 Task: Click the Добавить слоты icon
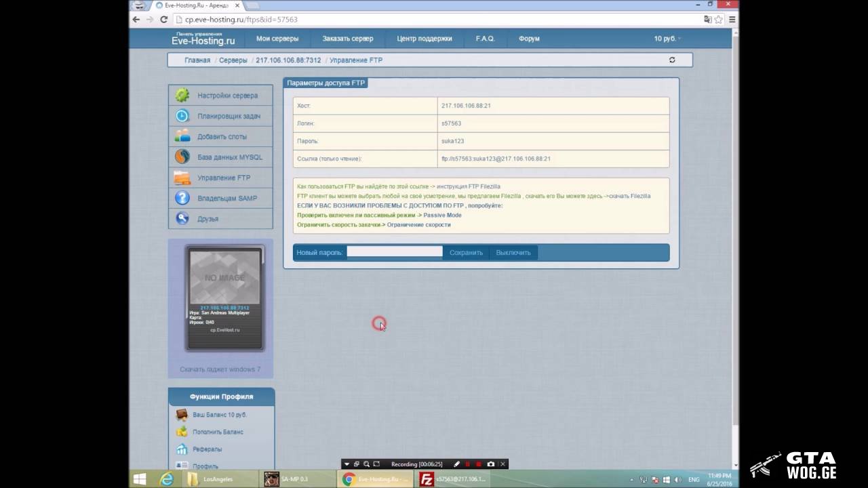coord(182,136)
